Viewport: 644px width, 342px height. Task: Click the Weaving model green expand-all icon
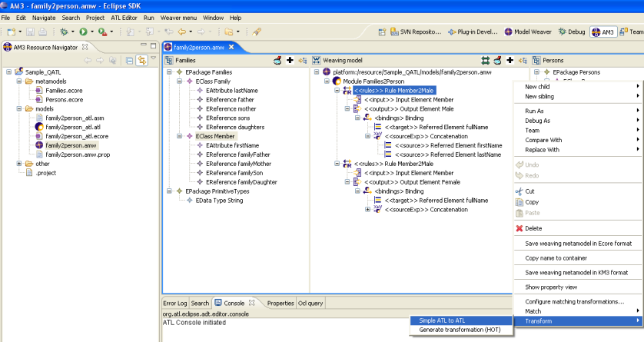click(x=486, y=61)
